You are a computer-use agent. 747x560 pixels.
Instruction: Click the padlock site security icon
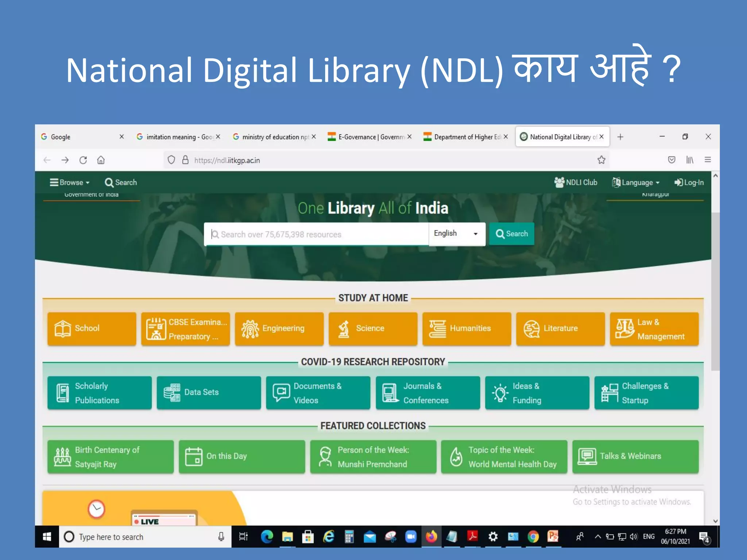click(x=185, y=160)
